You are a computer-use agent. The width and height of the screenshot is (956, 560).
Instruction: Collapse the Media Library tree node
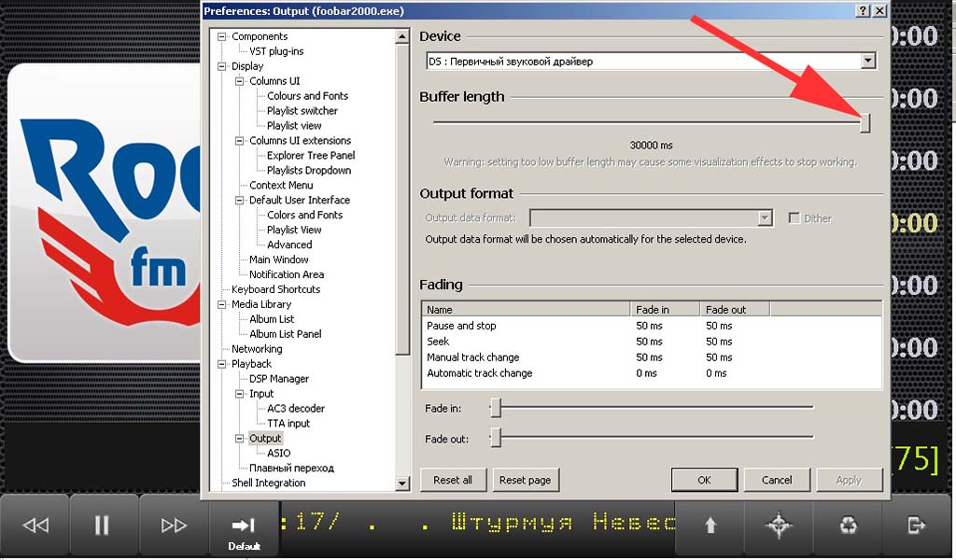click(x=222, y=304)
